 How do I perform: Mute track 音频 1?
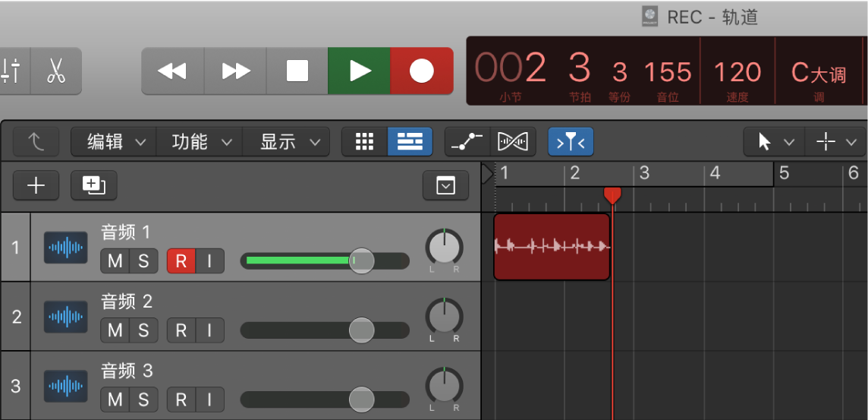tap(115, 261)
